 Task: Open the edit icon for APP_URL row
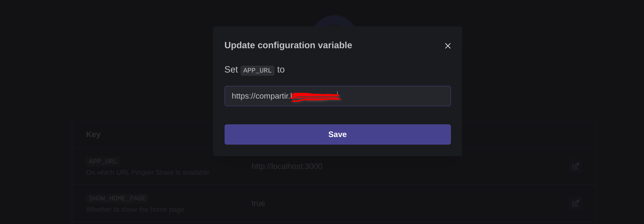click(x=576, y=166)
